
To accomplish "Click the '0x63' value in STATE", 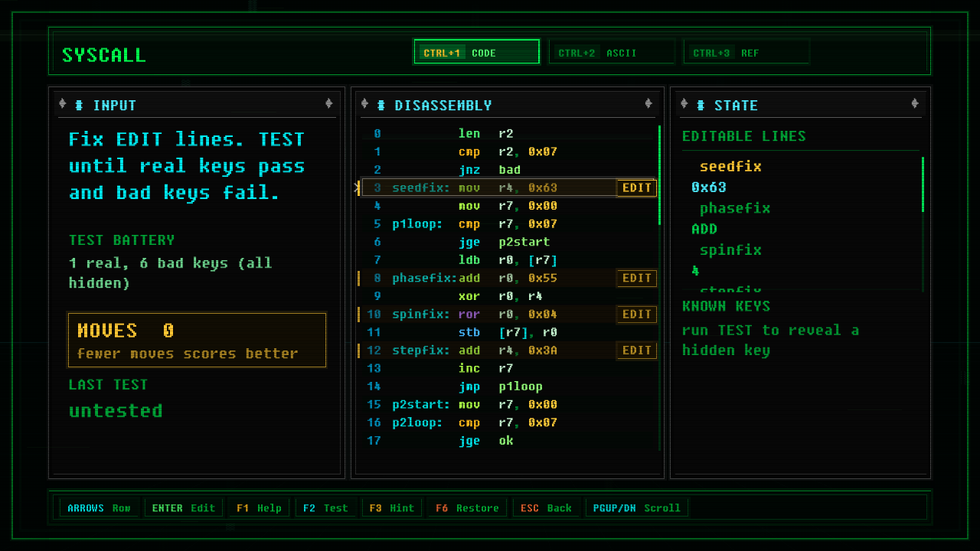I will [x=709, y=187].
